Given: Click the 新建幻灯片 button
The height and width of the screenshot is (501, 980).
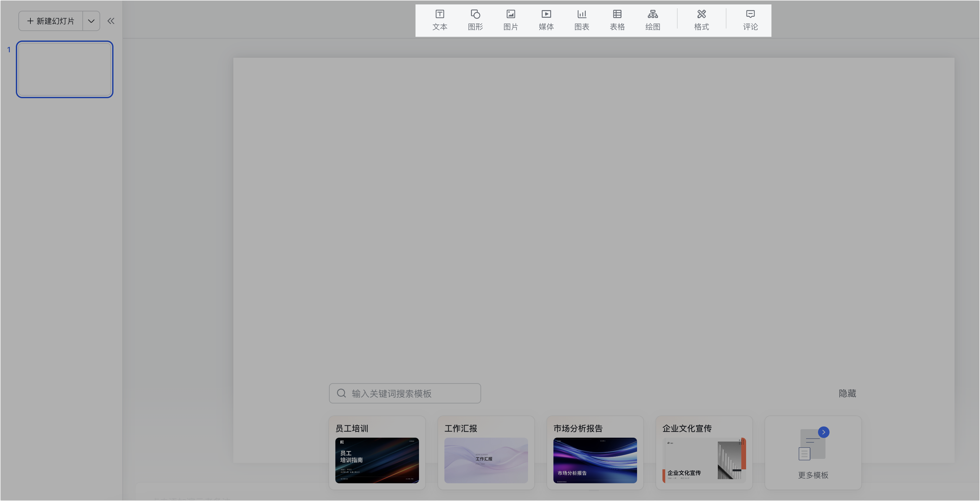Looking at the screenshot, I should click(x=51, y=21).
